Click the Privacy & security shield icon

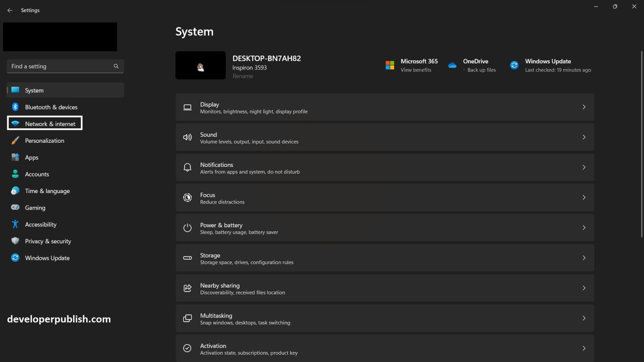point(15,241)
